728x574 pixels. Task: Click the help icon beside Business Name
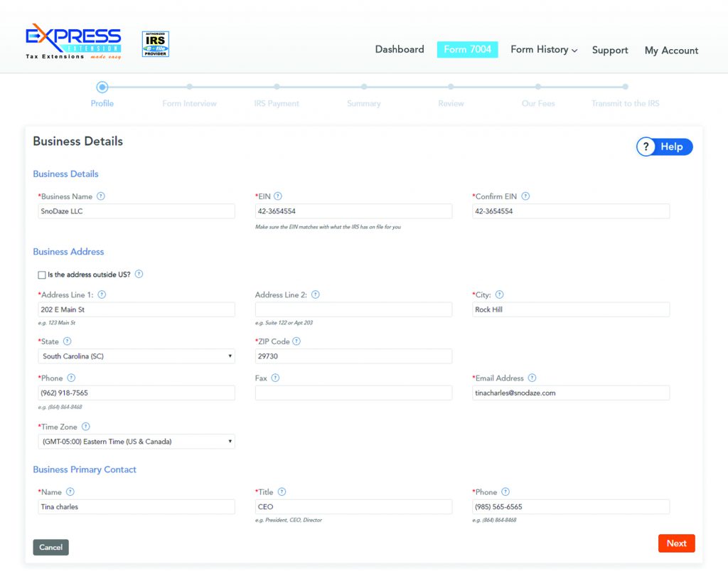(x=101, y=196)
